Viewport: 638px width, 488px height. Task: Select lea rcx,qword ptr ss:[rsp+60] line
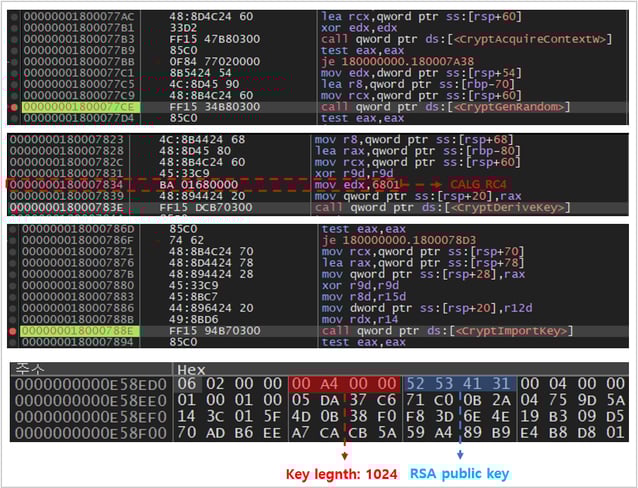[421, 17]
